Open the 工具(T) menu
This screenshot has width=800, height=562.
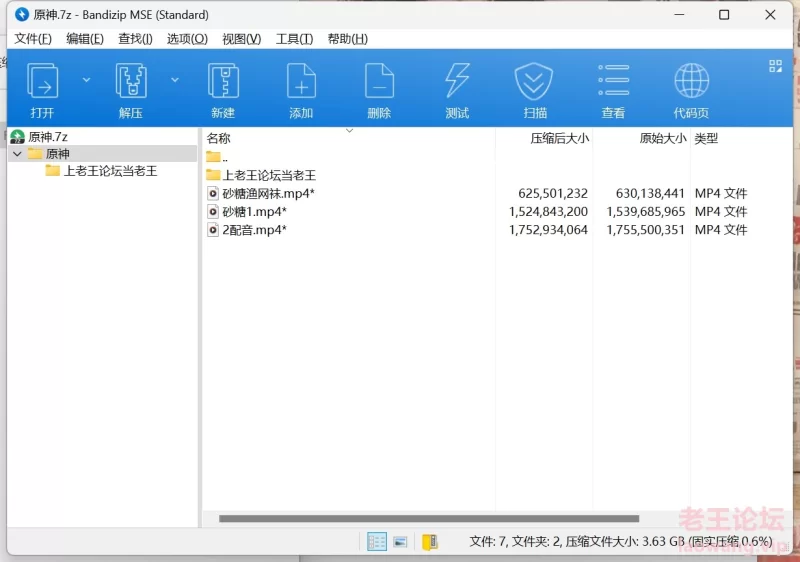click(294, 39)
